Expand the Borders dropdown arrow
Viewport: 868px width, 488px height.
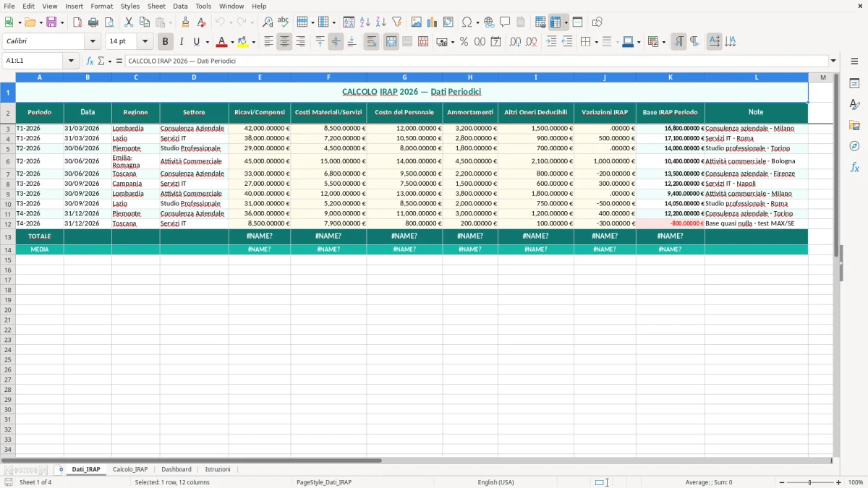click(596, 42)
